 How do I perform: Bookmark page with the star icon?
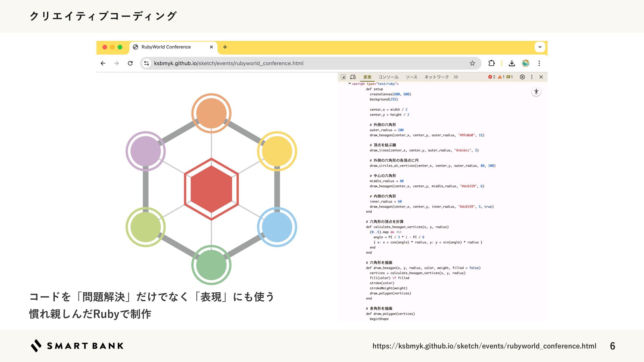472,63
